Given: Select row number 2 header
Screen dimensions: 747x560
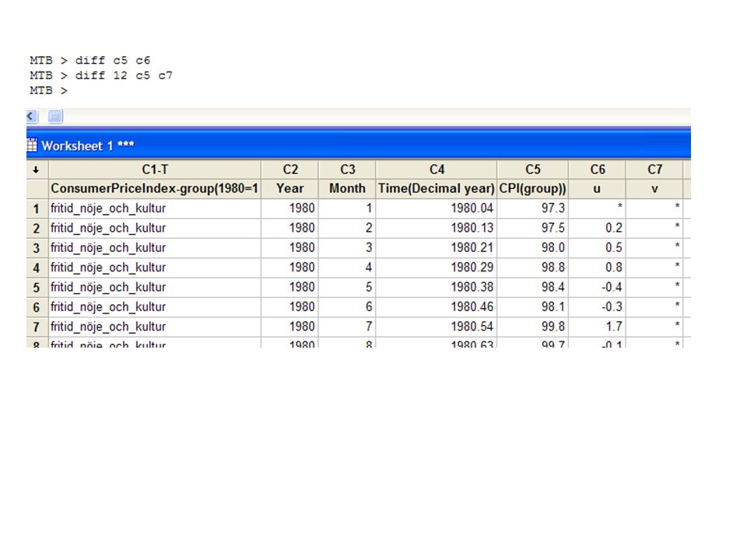Looking at the screenshot, I should click(37, 229).
